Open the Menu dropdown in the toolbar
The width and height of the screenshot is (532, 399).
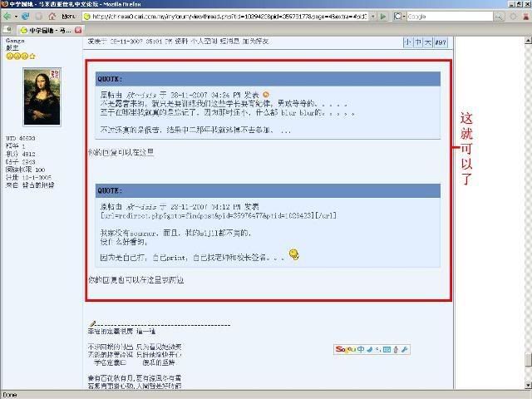[x=70, y=16]
